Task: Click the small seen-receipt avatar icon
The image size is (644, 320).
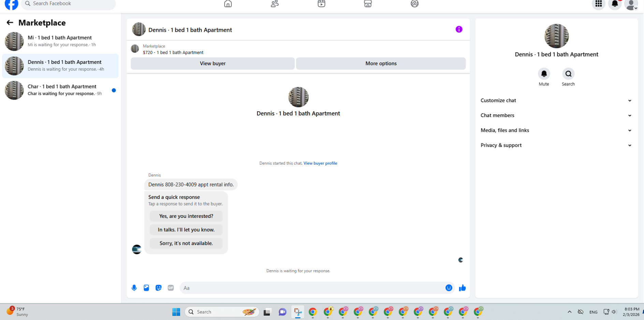Action: click(x=460, y=260)
